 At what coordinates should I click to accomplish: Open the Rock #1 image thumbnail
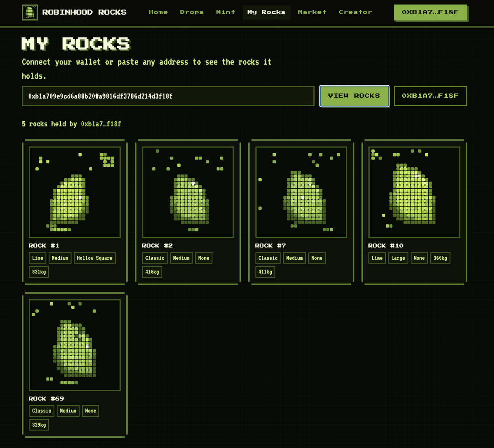point(75,192)
